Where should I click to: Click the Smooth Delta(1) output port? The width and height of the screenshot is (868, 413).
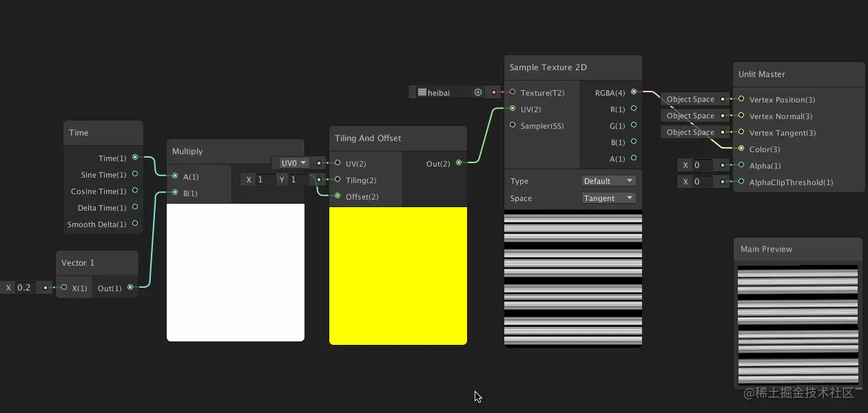click(135, 224)
